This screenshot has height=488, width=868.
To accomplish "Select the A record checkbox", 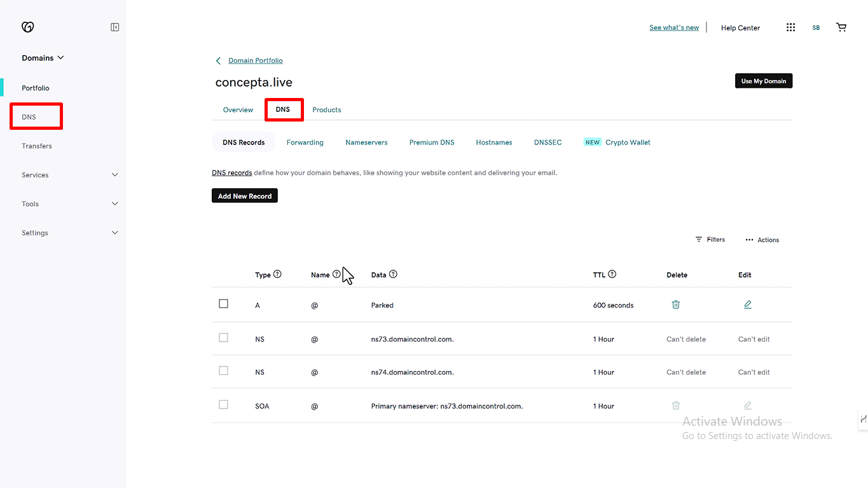I will pyautogui.click(x=223, y=304).
